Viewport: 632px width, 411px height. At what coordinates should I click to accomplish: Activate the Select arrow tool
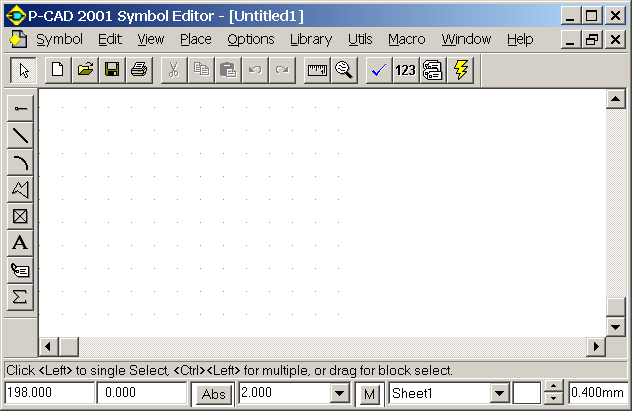pos(23,70)
